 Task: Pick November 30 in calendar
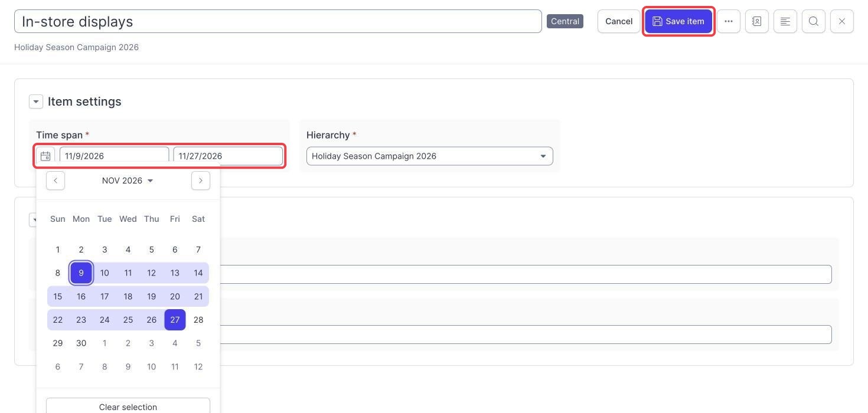click(81, 343)
